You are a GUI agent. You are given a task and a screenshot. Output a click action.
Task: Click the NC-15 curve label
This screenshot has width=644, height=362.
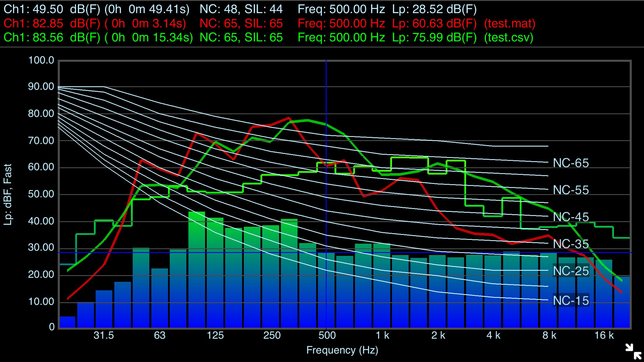571,301
